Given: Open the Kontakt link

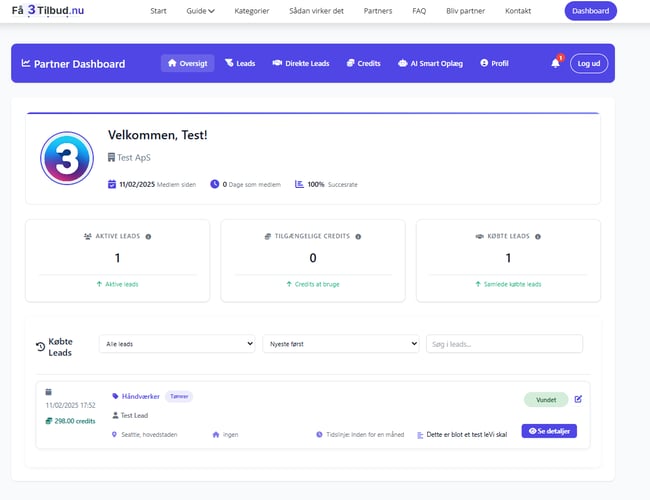Looking at the screenshot, I should point(518,11).
